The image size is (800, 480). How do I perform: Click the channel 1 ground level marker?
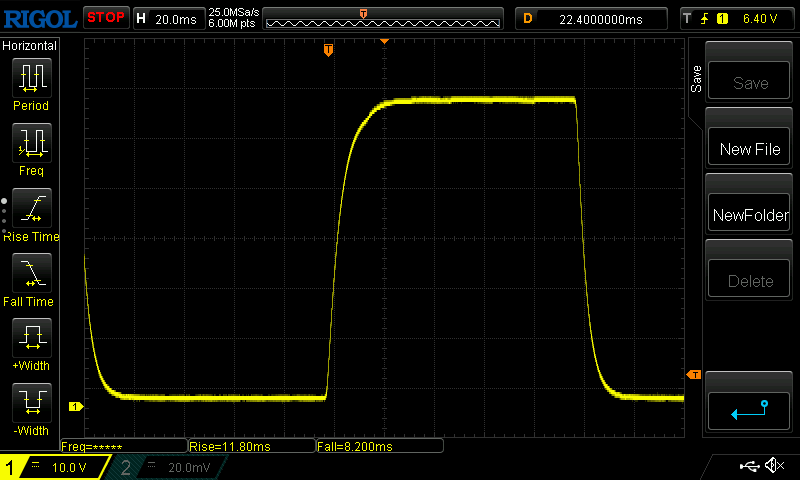[76, 407]
